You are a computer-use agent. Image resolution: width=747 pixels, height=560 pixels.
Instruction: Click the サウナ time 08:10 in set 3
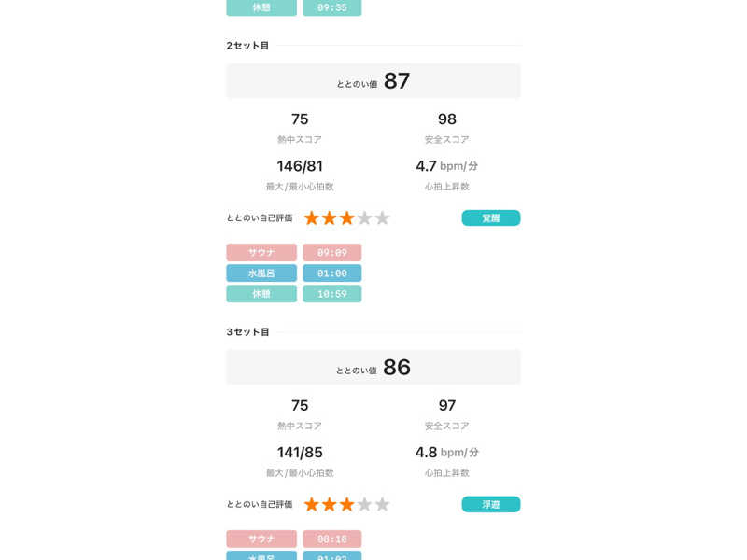[x=331, y=539]
